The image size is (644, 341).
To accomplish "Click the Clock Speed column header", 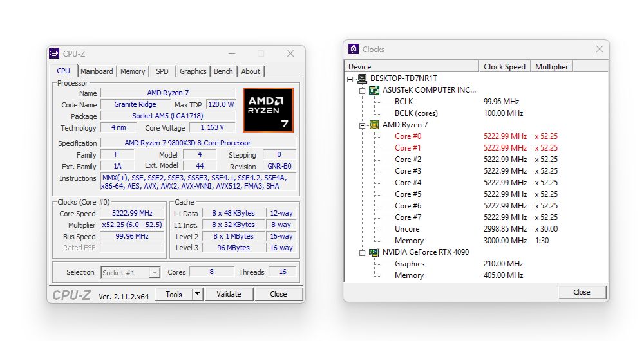I will pos(505,66).
